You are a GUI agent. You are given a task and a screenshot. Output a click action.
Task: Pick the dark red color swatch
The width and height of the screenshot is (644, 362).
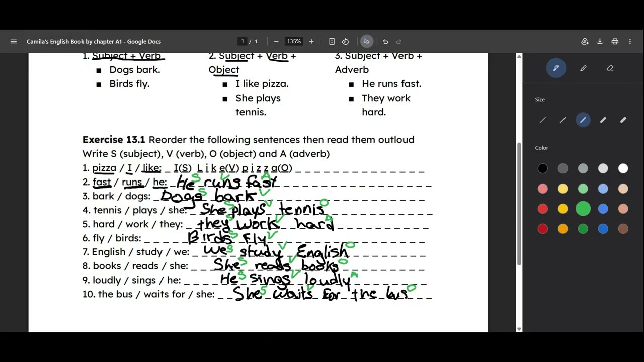(x=543, y=229)
